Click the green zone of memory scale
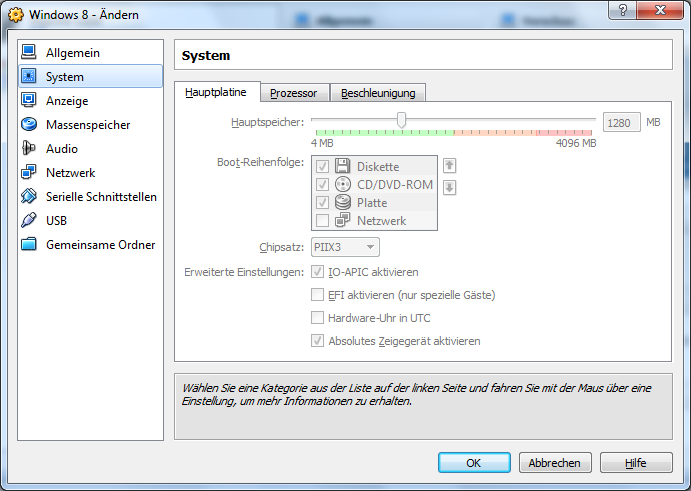Image resolution: width=691 pixels, height=491 pixels. (x=385, y=132)
